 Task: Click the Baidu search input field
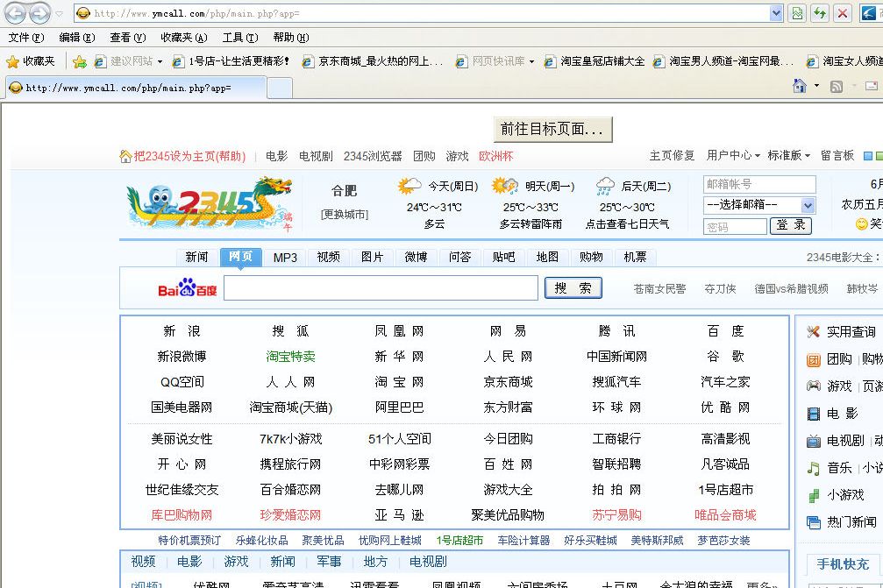pyautogui.click(x=381, y=288)
